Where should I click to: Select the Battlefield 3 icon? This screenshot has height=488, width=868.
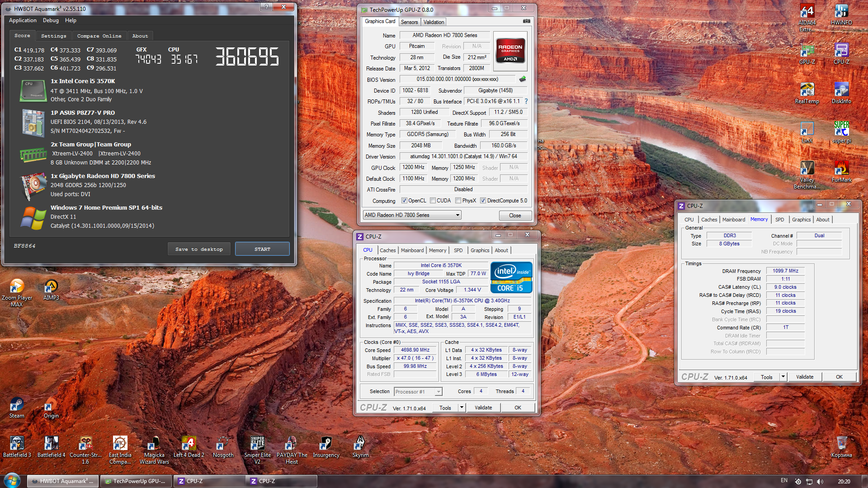click(x=17, y=447)
